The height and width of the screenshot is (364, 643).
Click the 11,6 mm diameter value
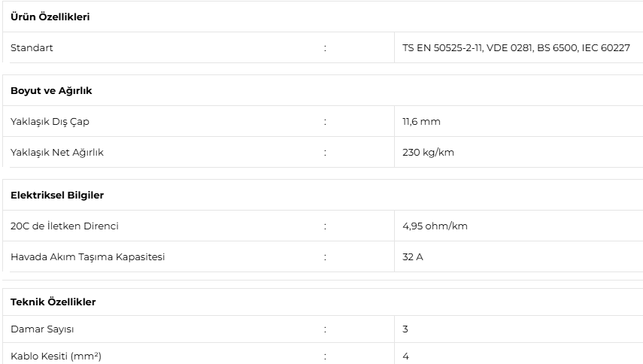pyautogui.click(x=421, y=121)
